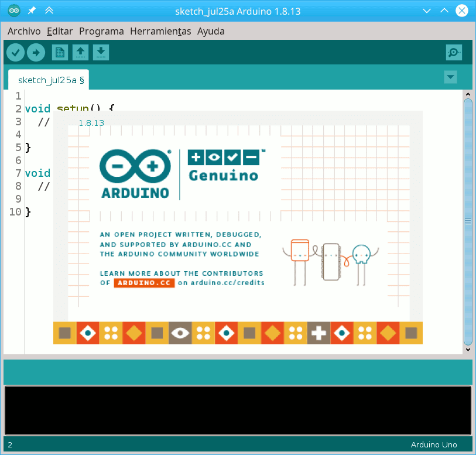The height and width of the screenshot is (455, 476).
Task: Select the Arduino Uno board label in status bar
Action: (x=434, y=444)
